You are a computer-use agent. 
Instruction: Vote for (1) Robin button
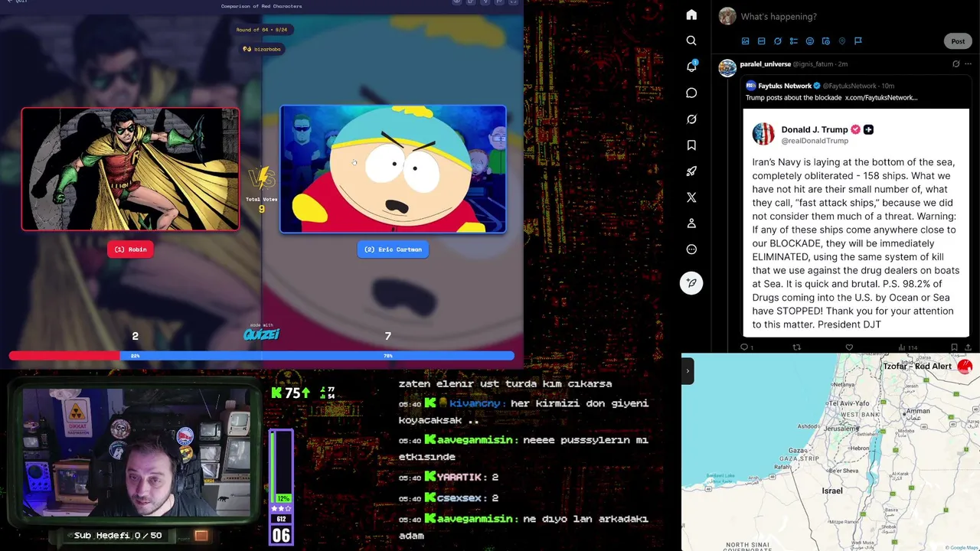pyautogui.click(x=130, y=249)
